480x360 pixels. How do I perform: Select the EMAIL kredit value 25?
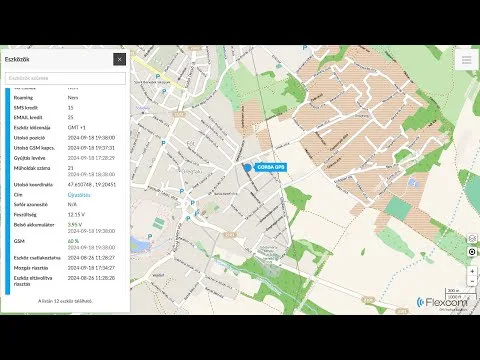point(70,117)
